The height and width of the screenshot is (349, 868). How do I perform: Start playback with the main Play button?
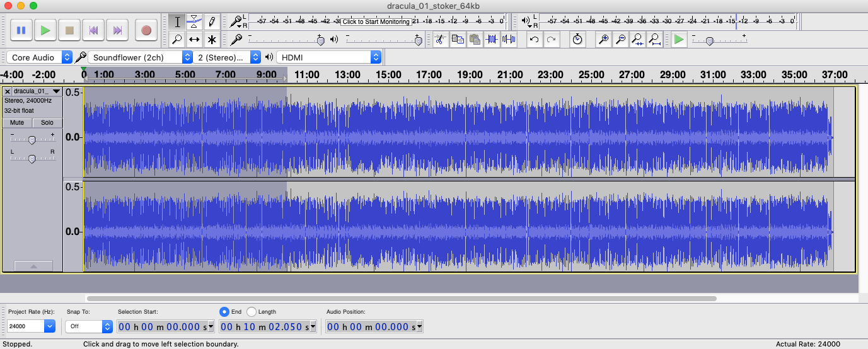45,30
